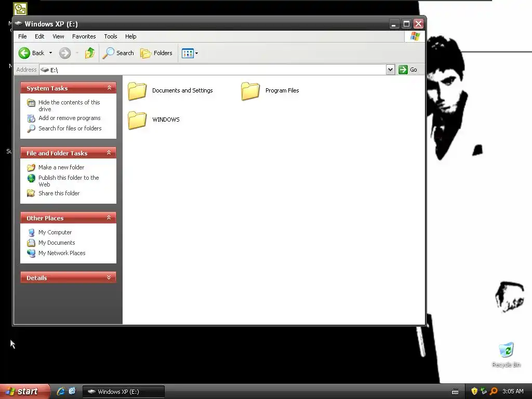
Task: Close the Windows XP (E:) window
Action: [x=418, y=24]
